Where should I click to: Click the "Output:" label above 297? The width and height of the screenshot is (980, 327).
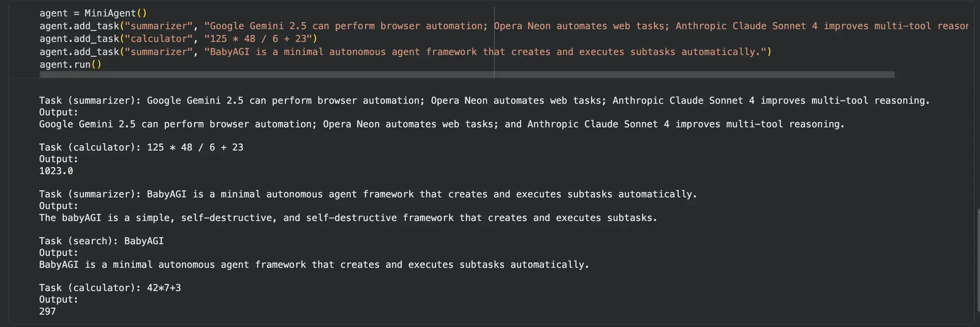tap(58, 300)
